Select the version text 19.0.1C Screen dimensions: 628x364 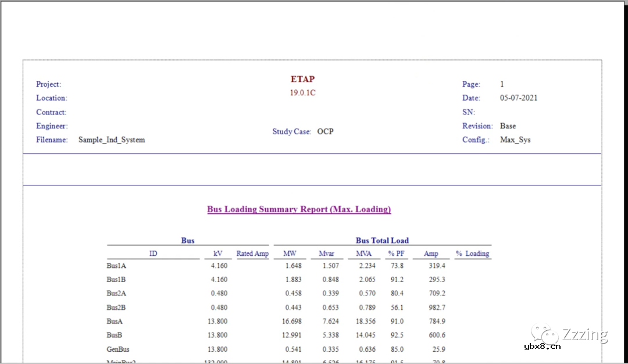click(302, 92)
